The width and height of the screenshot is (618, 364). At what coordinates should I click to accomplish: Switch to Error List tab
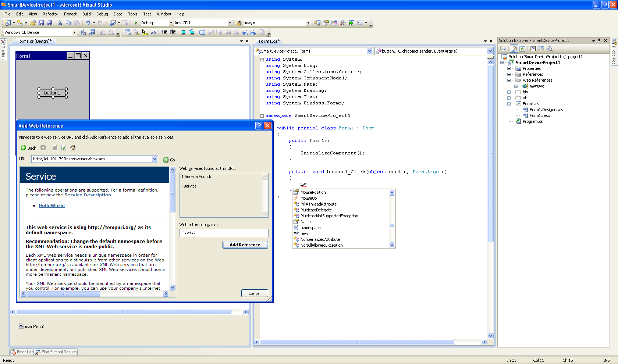[22, 352]
